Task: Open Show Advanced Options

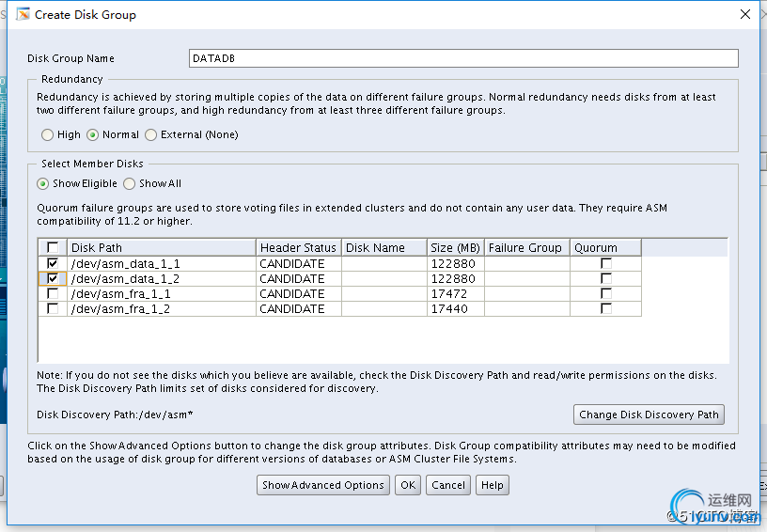Action: click(323, 485)
